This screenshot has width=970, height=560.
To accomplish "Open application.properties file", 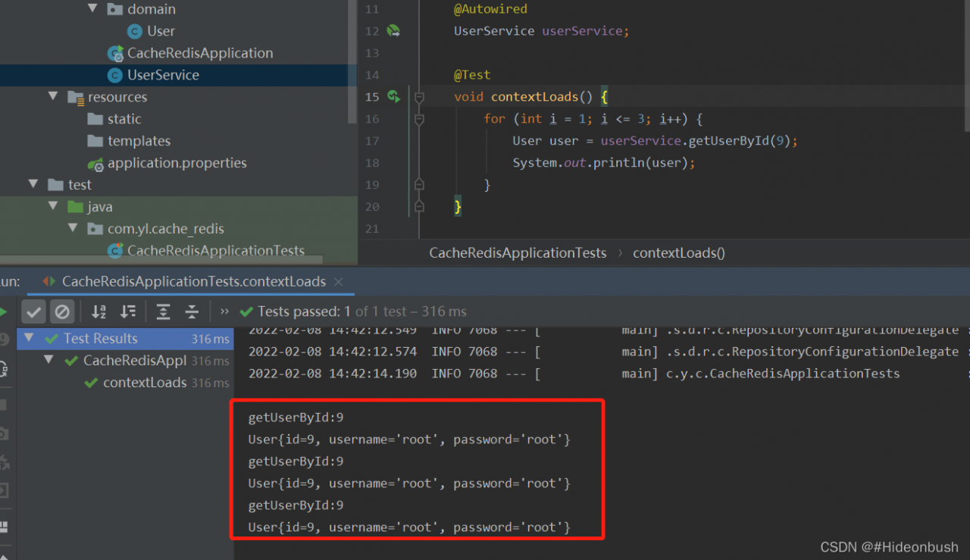I will pos(177,163).
